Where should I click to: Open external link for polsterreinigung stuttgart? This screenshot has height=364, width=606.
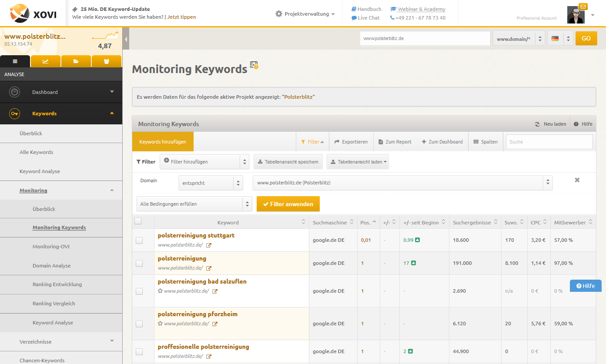pyautogui.click(x=209, y=245)
